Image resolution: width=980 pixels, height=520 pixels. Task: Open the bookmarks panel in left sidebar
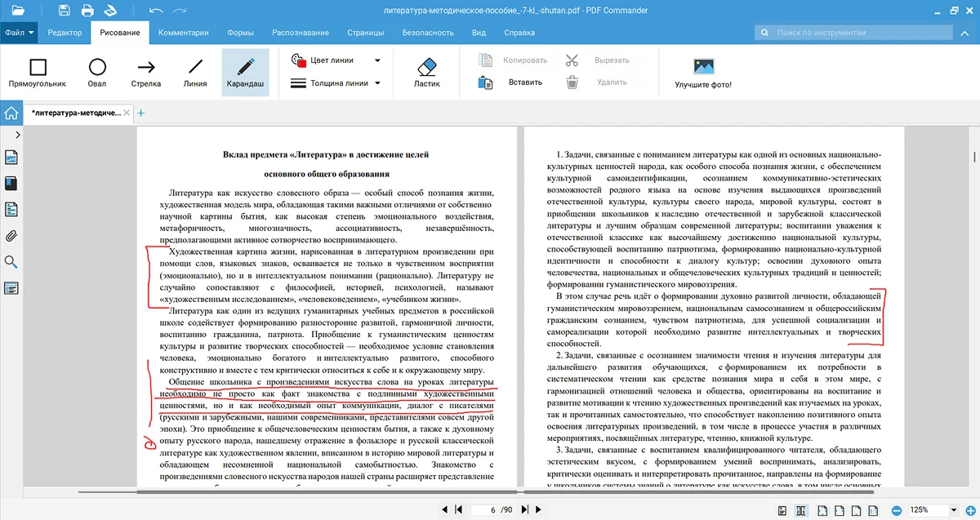coord(11,184)
